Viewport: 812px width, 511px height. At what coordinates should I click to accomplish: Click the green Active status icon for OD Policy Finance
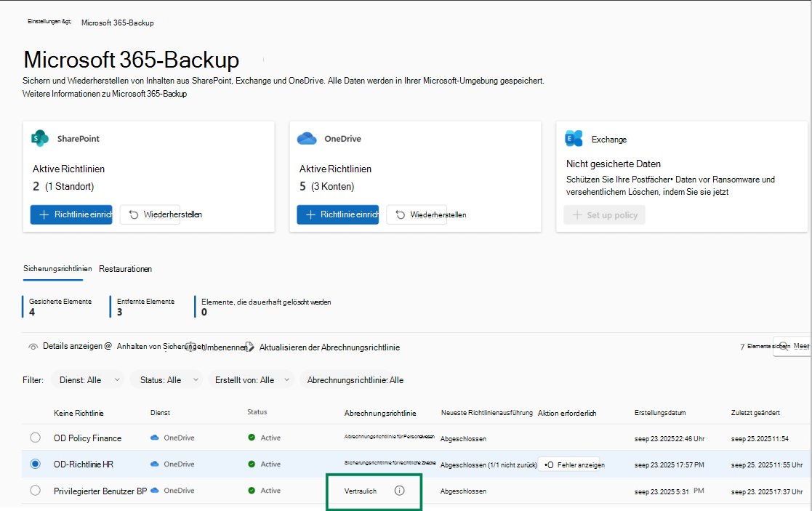252,438
